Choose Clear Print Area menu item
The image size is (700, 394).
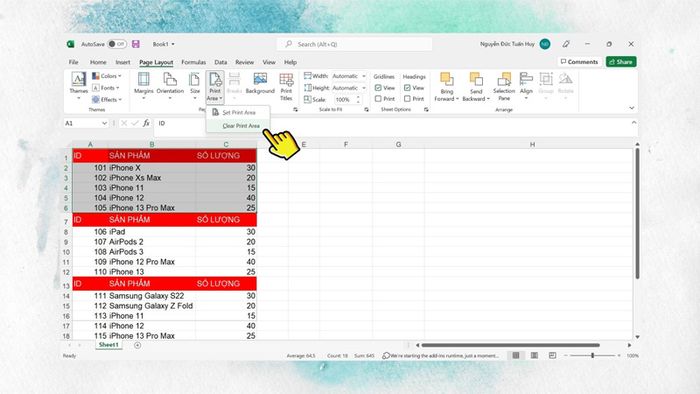[x=238, y=126]
